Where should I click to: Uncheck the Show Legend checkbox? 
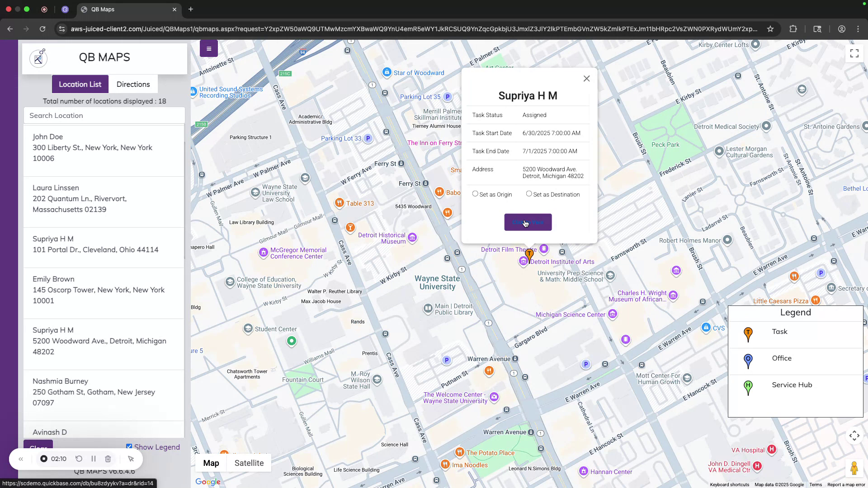[x=129, y=446]
